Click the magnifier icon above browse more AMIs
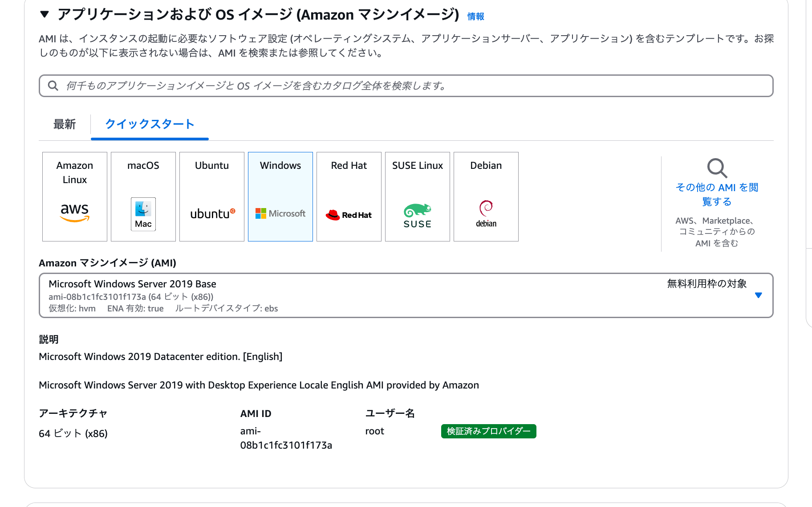This screenshot has width=812, height=507. click(x=717, y=168)
